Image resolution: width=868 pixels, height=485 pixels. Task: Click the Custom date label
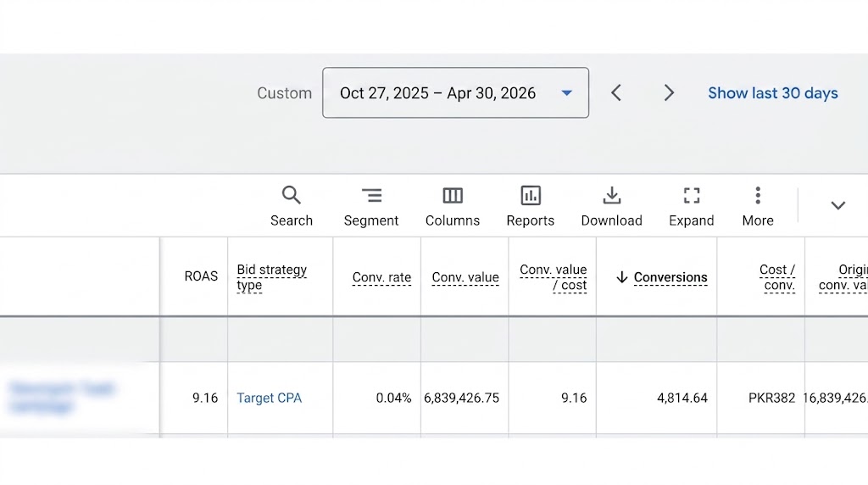(x=284, y=93)
